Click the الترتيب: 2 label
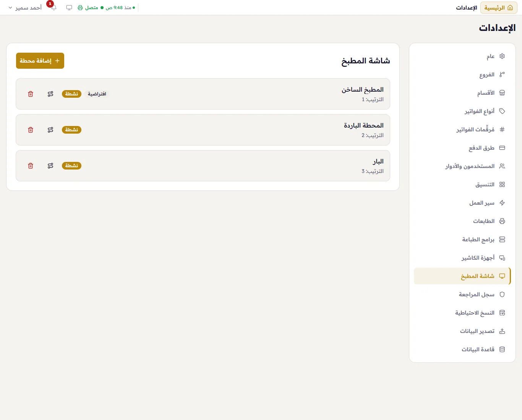 373,135
